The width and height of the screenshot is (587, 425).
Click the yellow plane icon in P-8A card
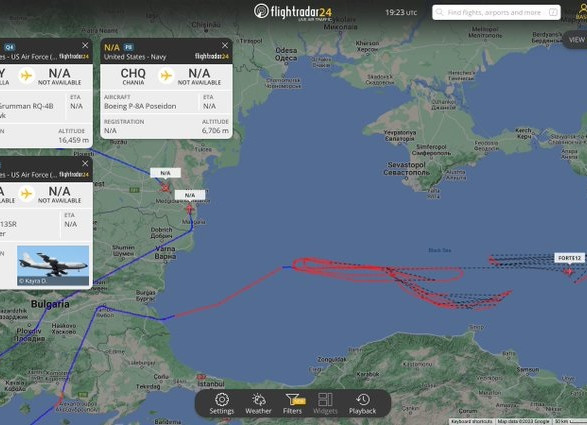pyautogui.click(x=166, y=76)
